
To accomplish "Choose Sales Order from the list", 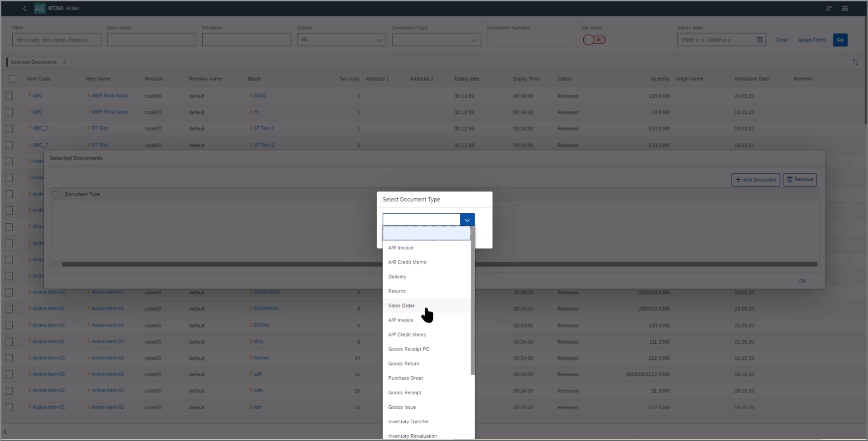I will pyautogui.click(x=401, y=306).
